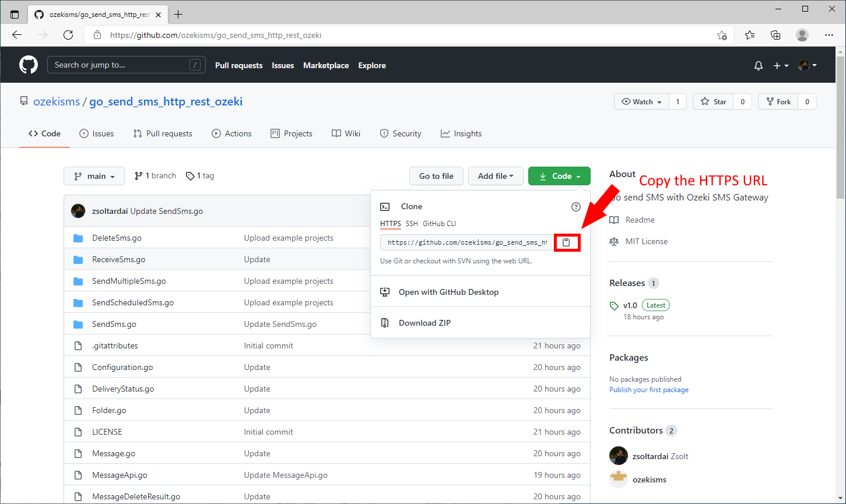This screenshot has width=846, height=504.
Task: Open the main branch selector dropdown
Action: 94,175
